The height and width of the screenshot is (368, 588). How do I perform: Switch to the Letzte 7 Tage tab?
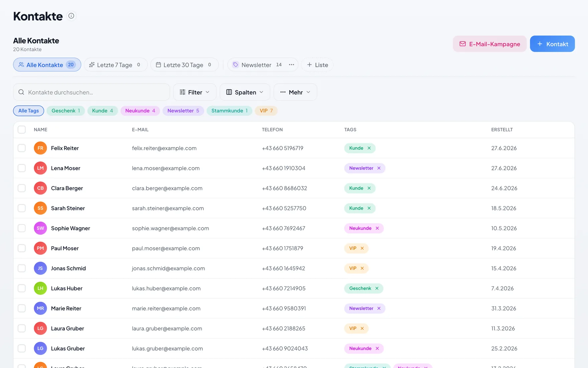coord(116,65)
